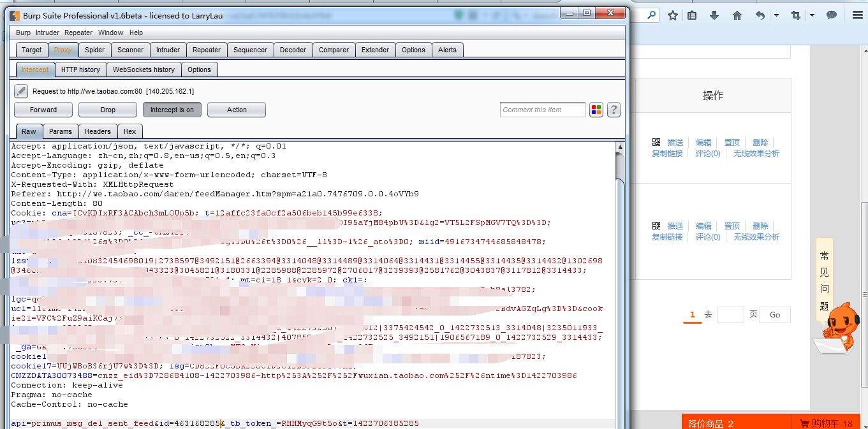Click 无线效果分析 link in the upper row

tap(756, 154)
